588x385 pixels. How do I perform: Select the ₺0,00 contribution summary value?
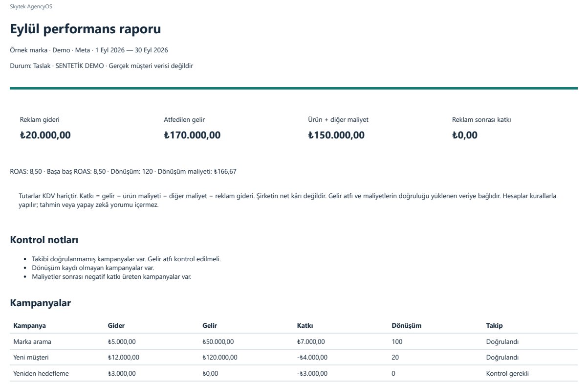coord(465,135)
